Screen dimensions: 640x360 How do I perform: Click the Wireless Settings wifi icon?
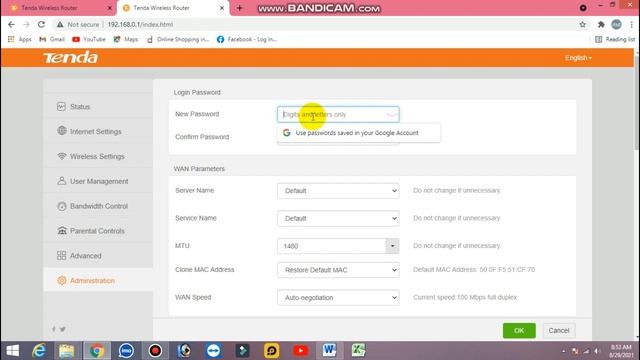[x=62, y=156]
